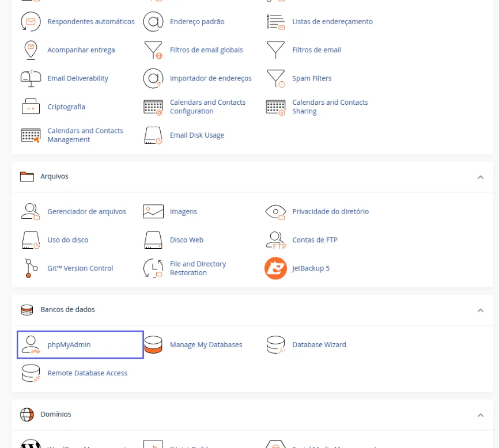Open the Importador de endereços link
Image resolution: width=499 pixels, height=448 pixels.
coord(211,78)
